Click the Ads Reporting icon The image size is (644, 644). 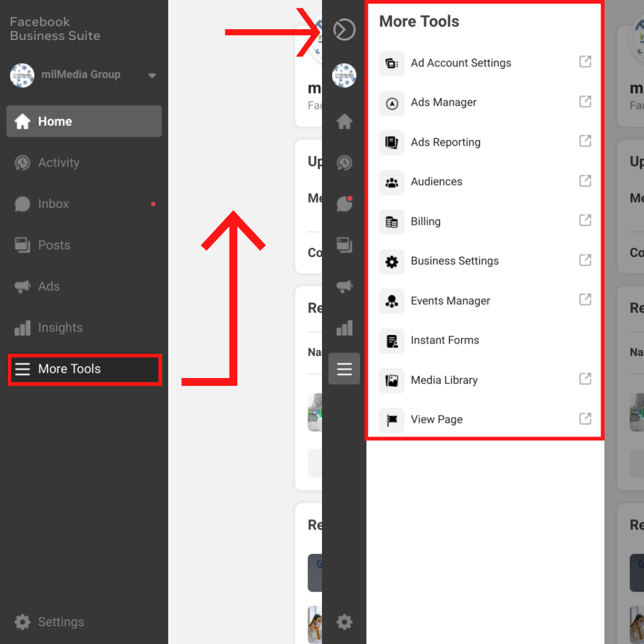click(391, 143)
